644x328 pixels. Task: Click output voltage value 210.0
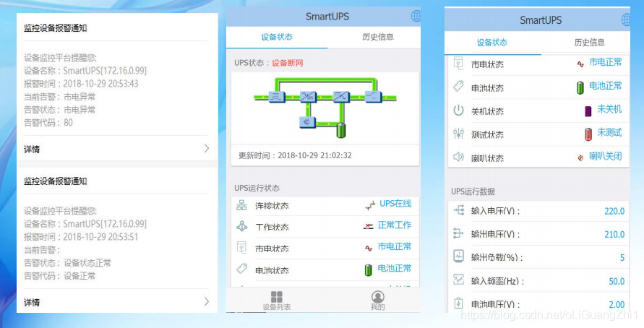(614, 234)
